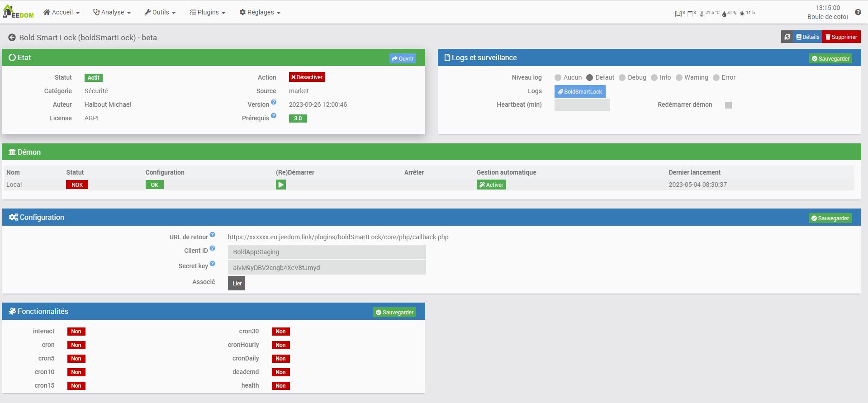Click the humidity droplet 41 % indicator
Screen dimensions: 868x403
(x=729, y=14)
